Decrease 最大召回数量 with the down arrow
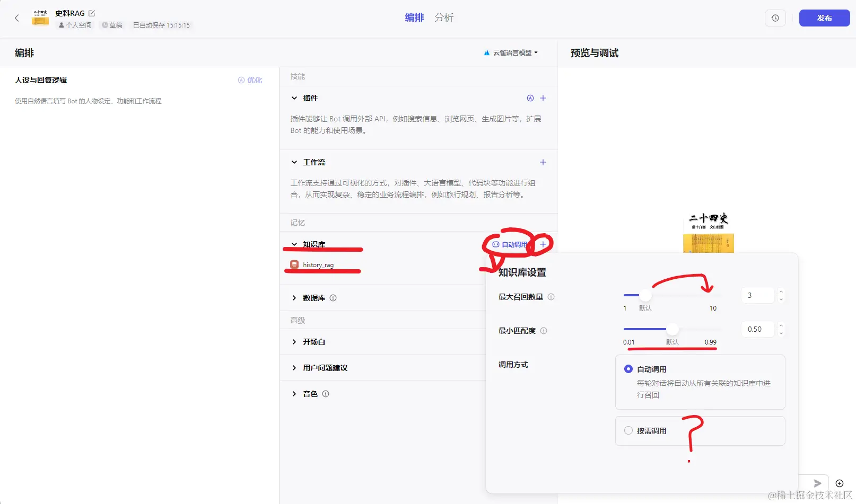The image size is (856, 504). (x=781, y=299)
